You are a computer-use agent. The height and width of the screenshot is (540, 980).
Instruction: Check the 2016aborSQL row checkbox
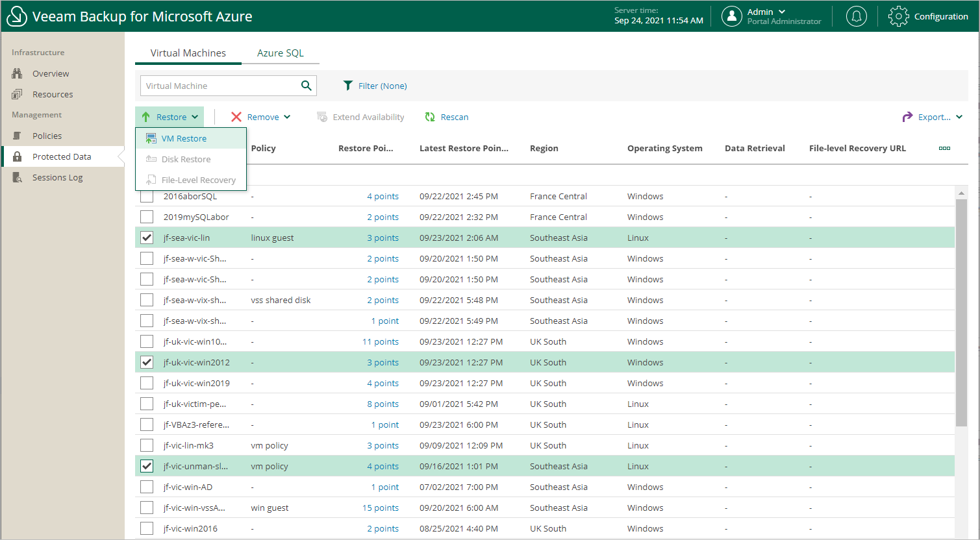click(147, 196)
